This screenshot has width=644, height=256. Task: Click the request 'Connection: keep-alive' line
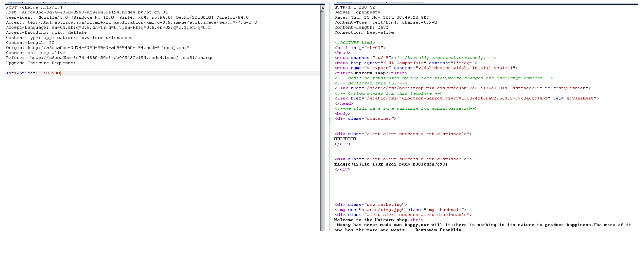[35, 53]
